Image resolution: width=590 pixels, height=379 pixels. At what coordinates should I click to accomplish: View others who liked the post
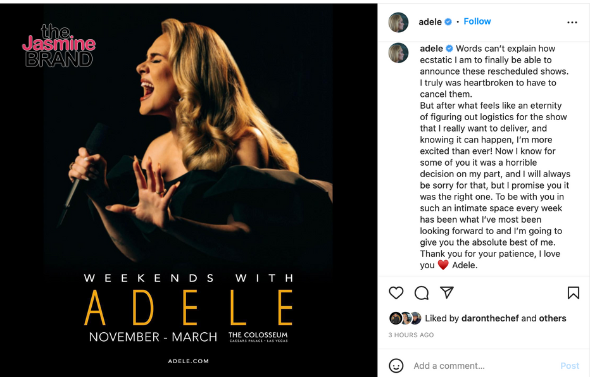coord(552,318)
